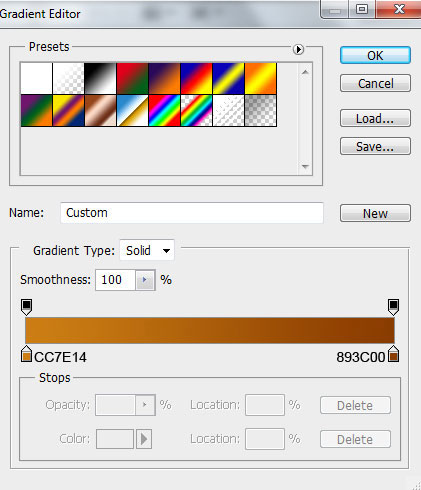Viewport: 421px width, 490px height.
Task: Cancel the Gradient Editor dialog
Action: pos(375,83)
